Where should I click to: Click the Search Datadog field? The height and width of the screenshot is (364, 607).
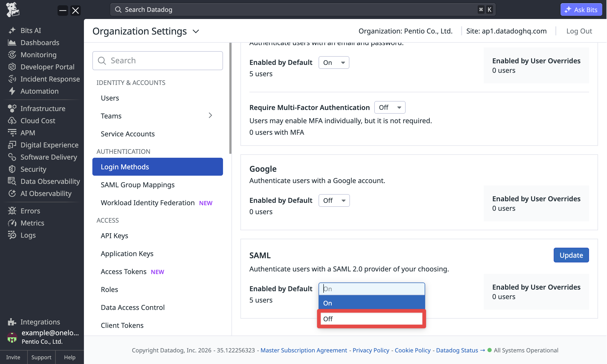pyautogui.click(x=303, y=10)
